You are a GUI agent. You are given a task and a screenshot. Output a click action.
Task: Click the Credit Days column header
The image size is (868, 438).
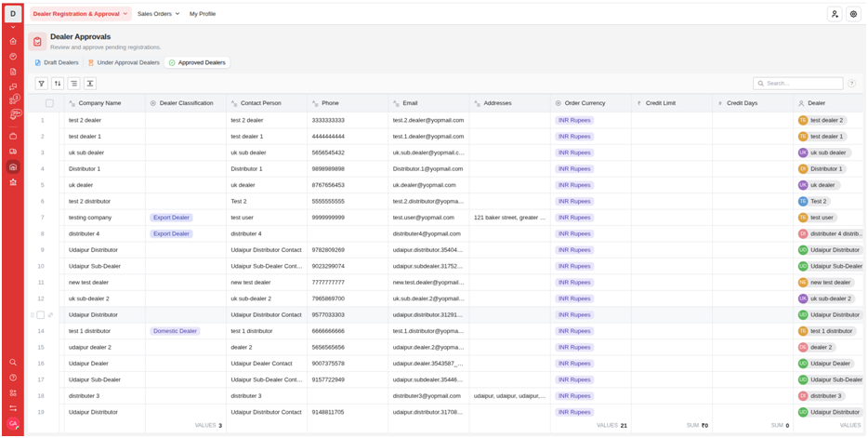click(x=753, y=103)
